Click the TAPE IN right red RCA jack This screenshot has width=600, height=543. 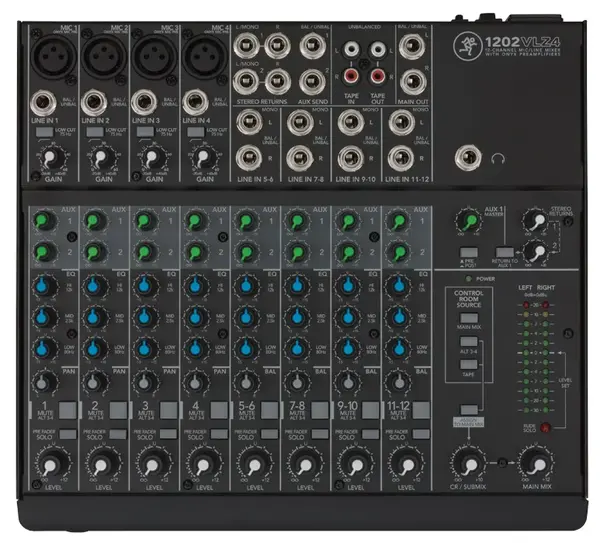[x=351, y=76]
